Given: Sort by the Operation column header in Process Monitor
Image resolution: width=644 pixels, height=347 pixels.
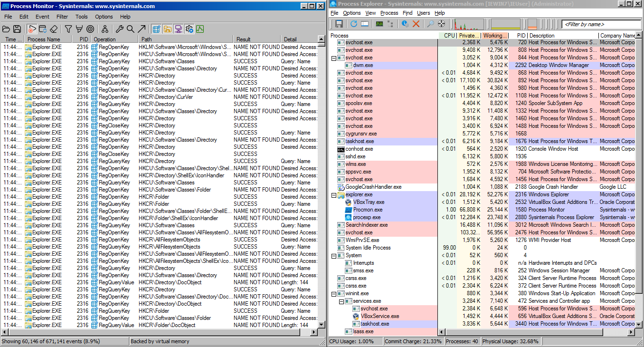Looking at the screenshot, I should pyautogui.click(x=114, y=39).
